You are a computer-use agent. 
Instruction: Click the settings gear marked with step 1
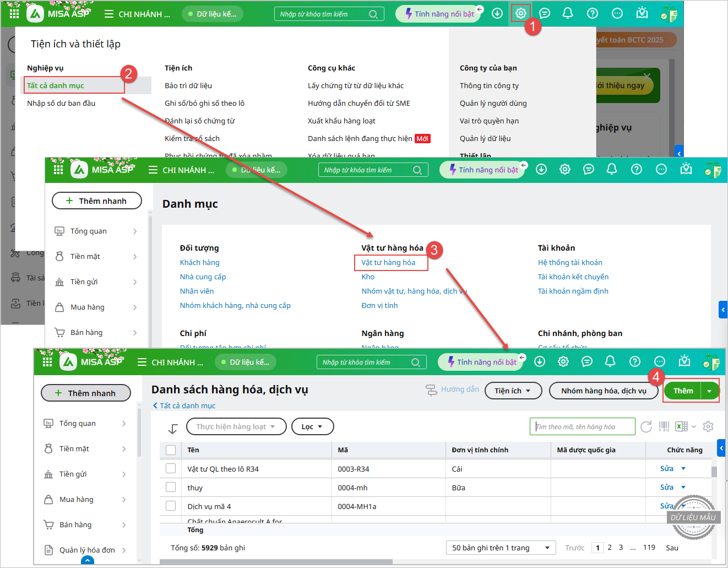pos(520,13)
